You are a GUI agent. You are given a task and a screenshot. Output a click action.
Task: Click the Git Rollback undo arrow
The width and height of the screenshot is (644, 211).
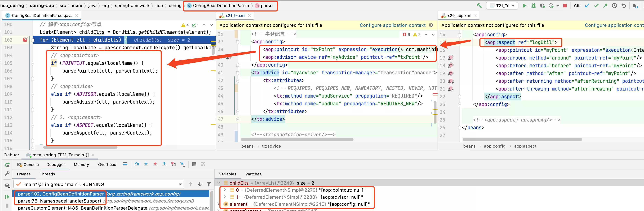(624, 5)
